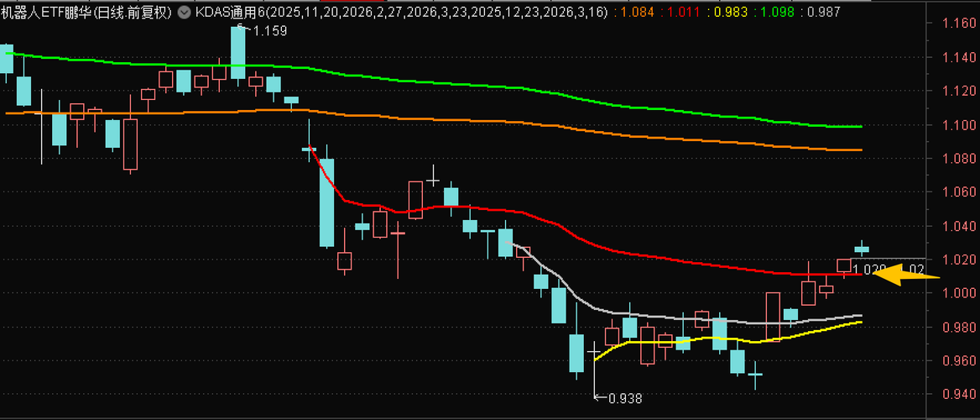
Task: Click the 1.159 high price marker
Action: [269, 30]
